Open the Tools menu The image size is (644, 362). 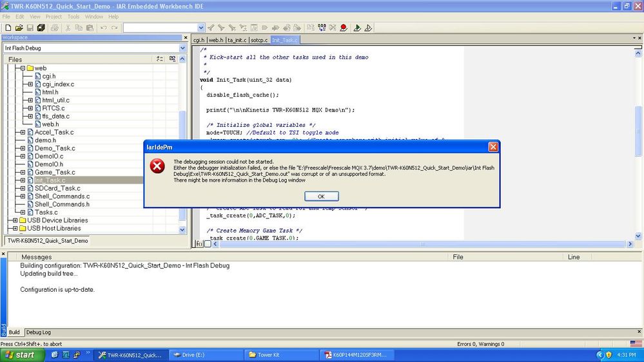coord(73,17)
